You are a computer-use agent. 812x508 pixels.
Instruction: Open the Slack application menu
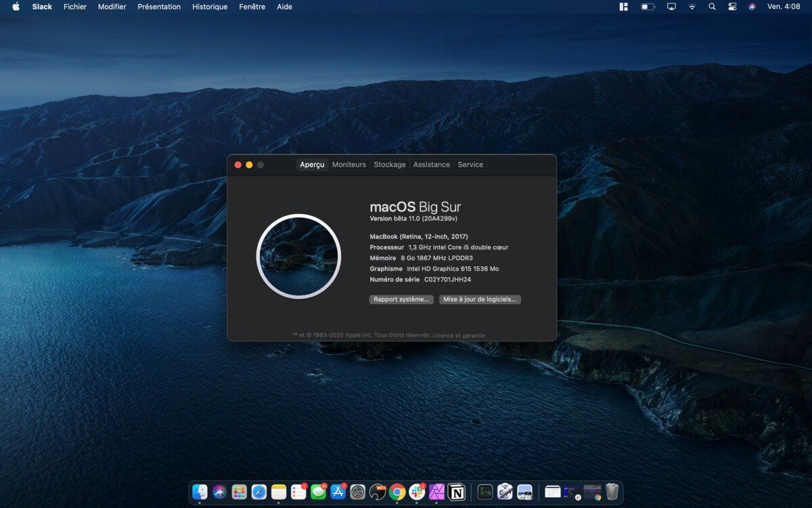pos(42,7)
